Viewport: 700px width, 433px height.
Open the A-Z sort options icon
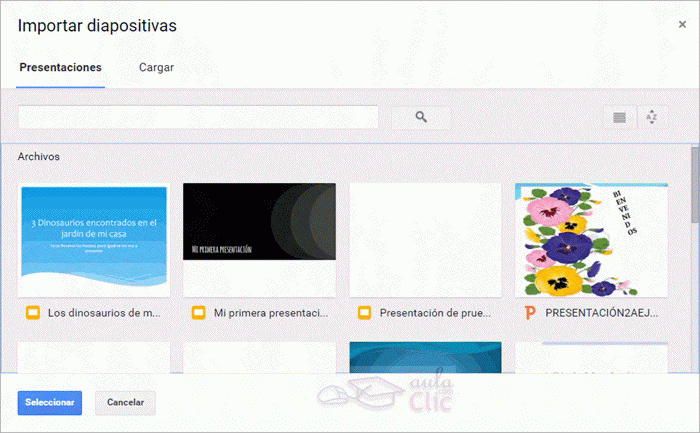(652, 117)
